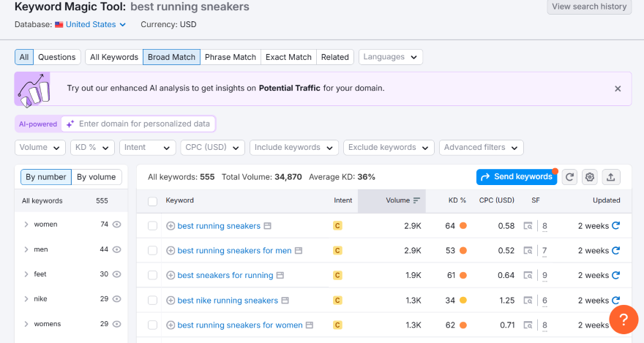
Task: Select all keywords header checkbox
Action: pyautogui.click(x=152, y=201)
